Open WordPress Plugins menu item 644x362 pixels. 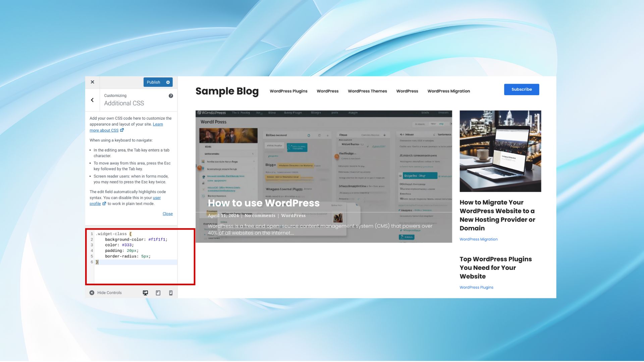pyautogui.click(x=288, y=91)
